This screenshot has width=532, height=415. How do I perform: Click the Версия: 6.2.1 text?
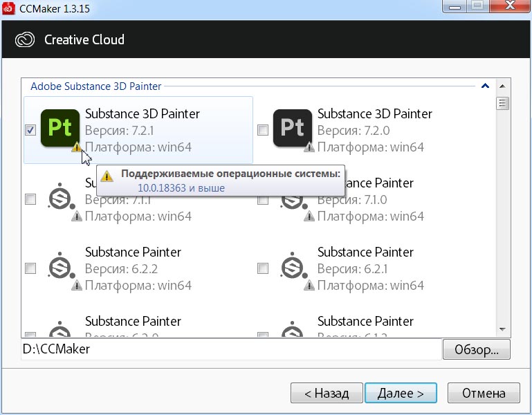tap(352, 269)
